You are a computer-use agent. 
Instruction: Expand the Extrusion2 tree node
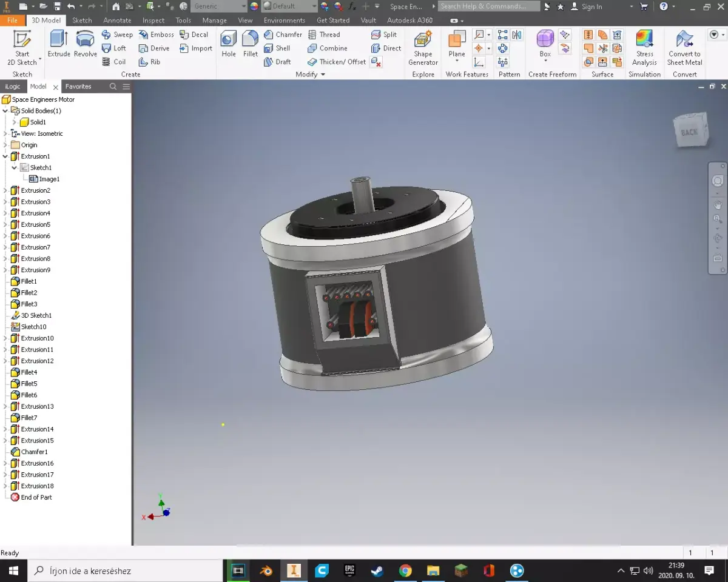point(5,190)
